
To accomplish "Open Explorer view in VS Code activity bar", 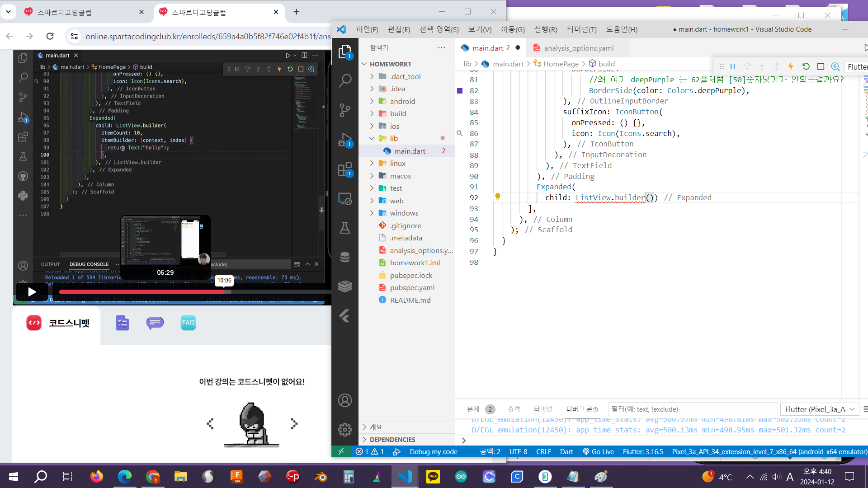I will coord(345,52).
